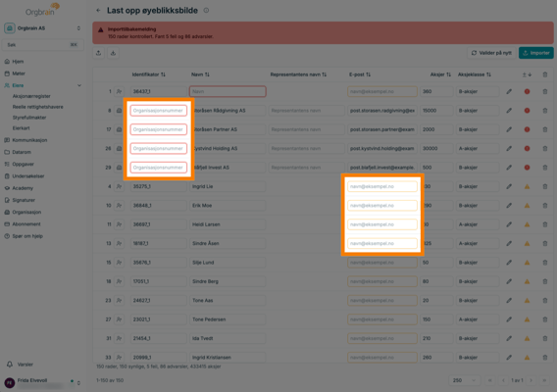
Task: Open Kommunikasjon in the sidebar
Action: tap(29, 140)
